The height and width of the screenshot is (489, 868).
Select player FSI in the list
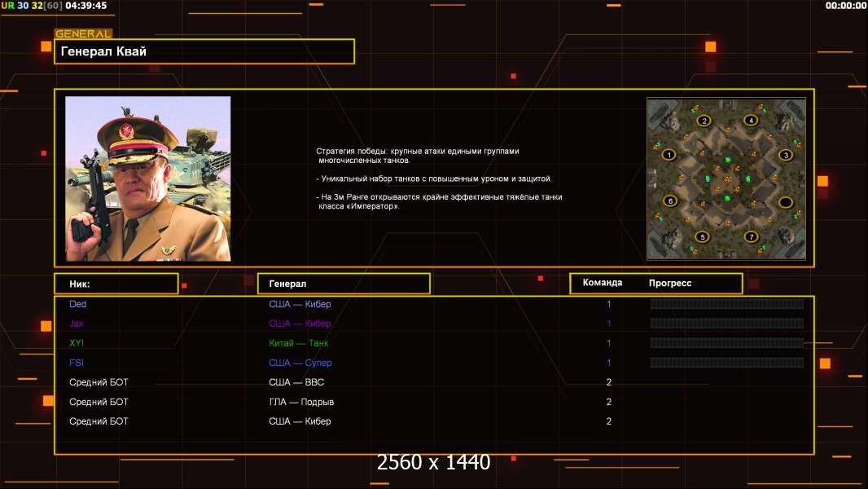77,363
